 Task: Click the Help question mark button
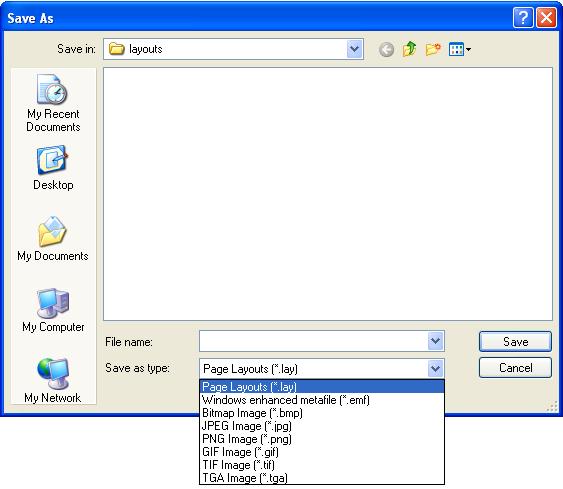pos(523,18)
